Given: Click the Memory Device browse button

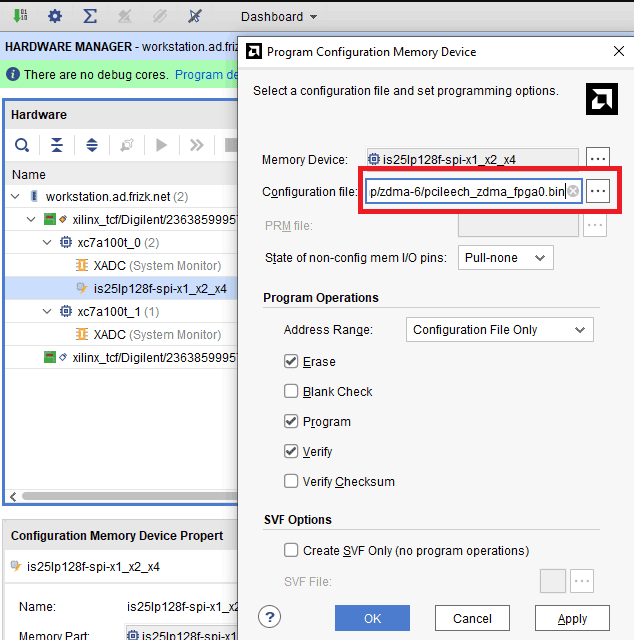Looking at the screenshot, I should coord(598,158).
